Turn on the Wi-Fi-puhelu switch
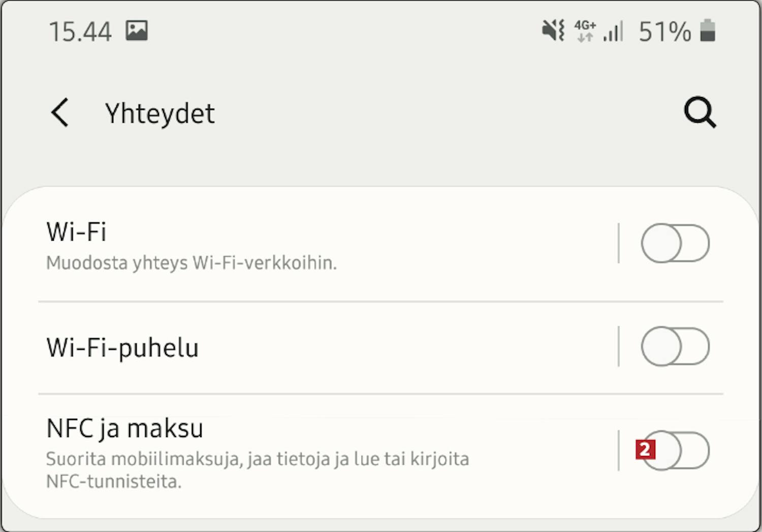This screenshot has width=762, height=532. [x=675, y=346]
